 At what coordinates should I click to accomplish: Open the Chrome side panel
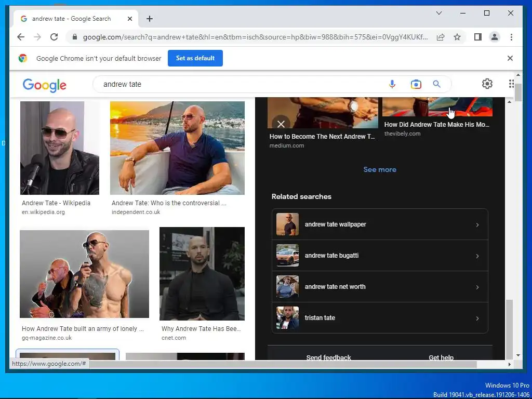(x=478, y=37)
